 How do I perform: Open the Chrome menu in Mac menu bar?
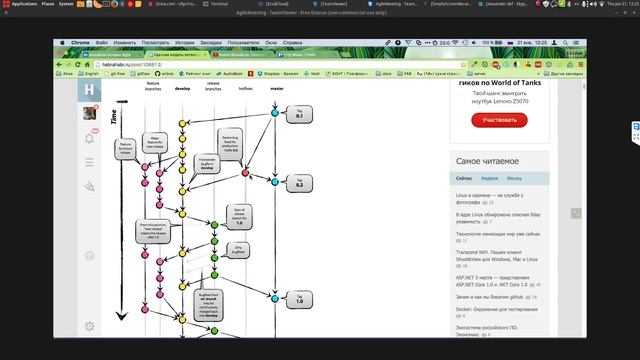[x=80, y=42]
